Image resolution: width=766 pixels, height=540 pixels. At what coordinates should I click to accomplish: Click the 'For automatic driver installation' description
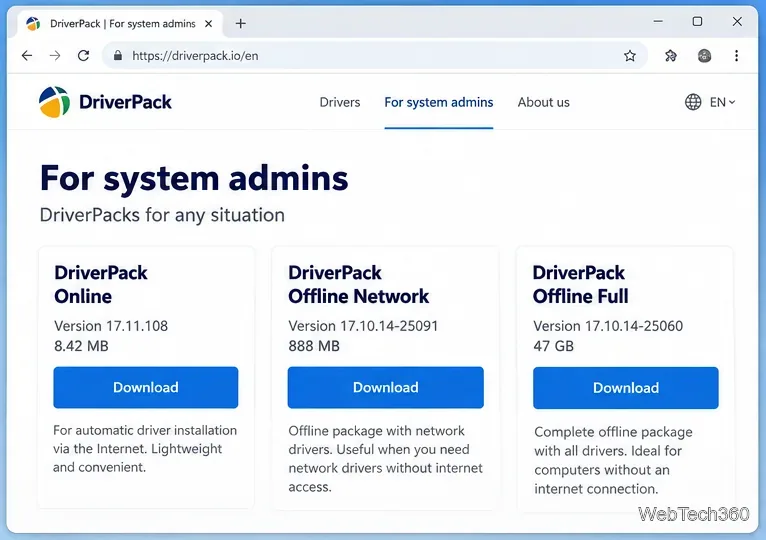pos(145,449)
